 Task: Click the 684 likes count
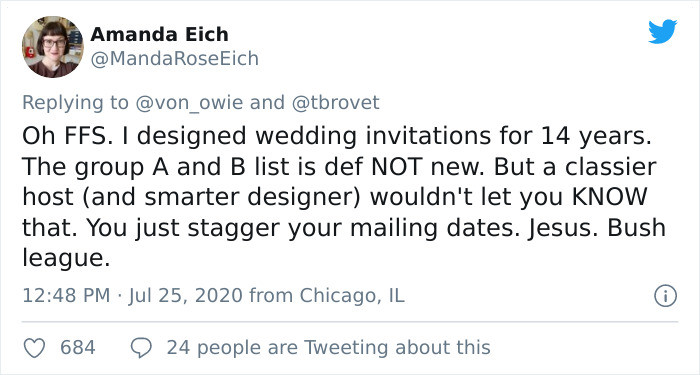click(x=78, y=347)
